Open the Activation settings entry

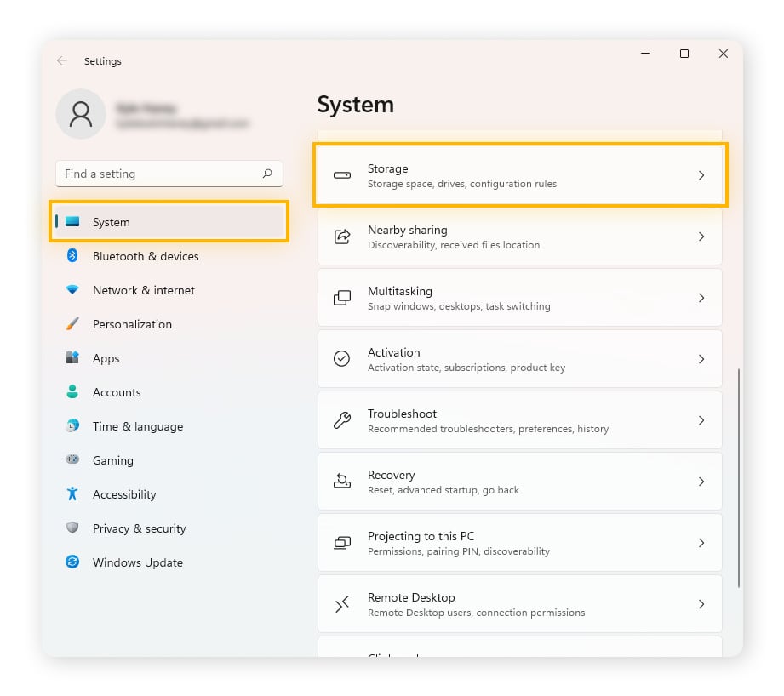coord(519,358)
